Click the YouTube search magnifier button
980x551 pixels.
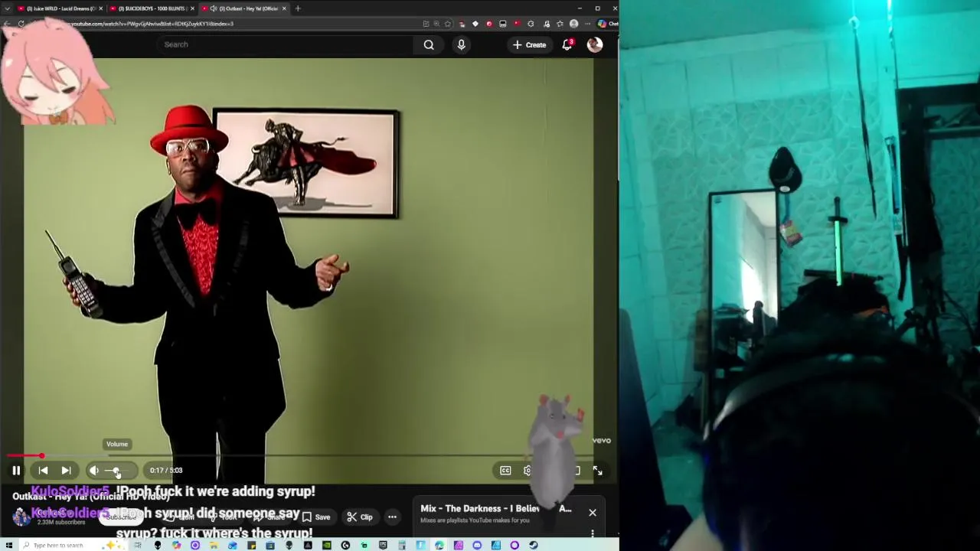click(x=429, y=44)
